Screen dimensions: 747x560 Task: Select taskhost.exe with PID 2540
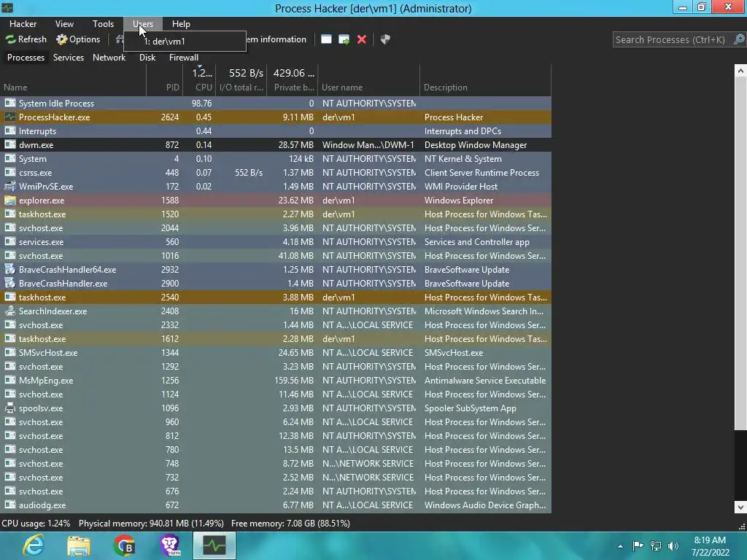pos(276,297)
